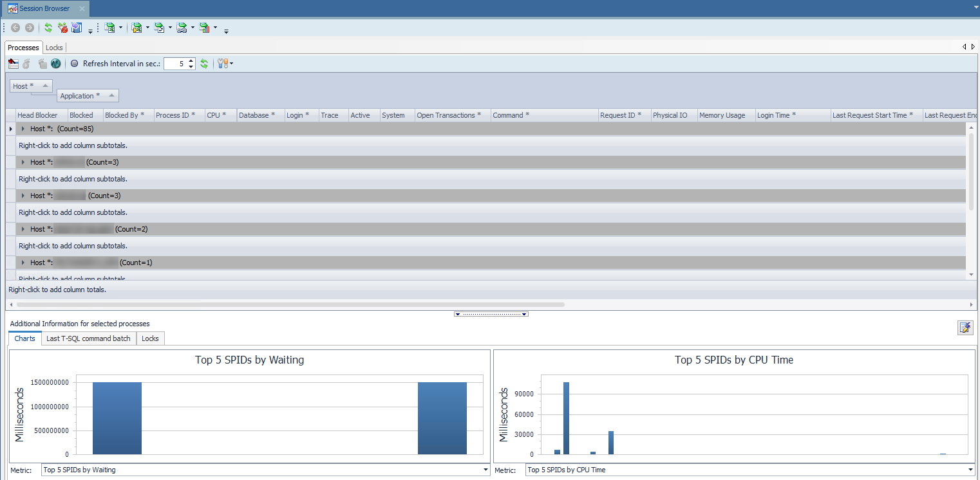
Task: Click the grid icon with the refresh overlay
Action: point(160,28)
